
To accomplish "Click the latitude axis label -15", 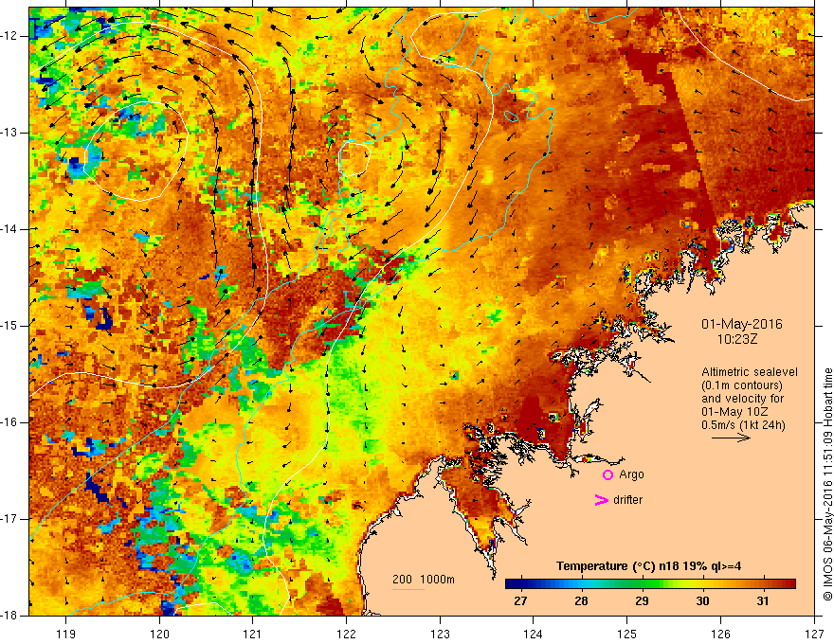I will pyautogui.click(x=10, y=326).
